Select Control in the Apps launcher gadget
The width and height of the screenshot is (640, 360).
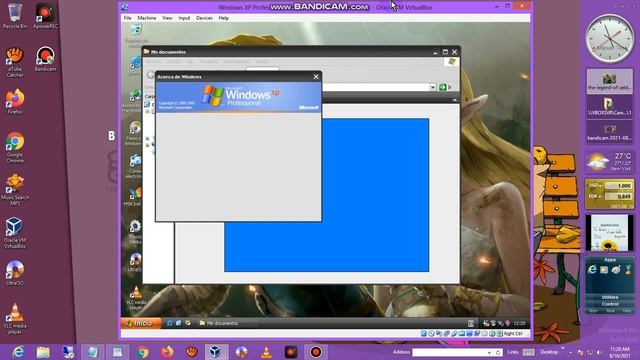[610, 304]
